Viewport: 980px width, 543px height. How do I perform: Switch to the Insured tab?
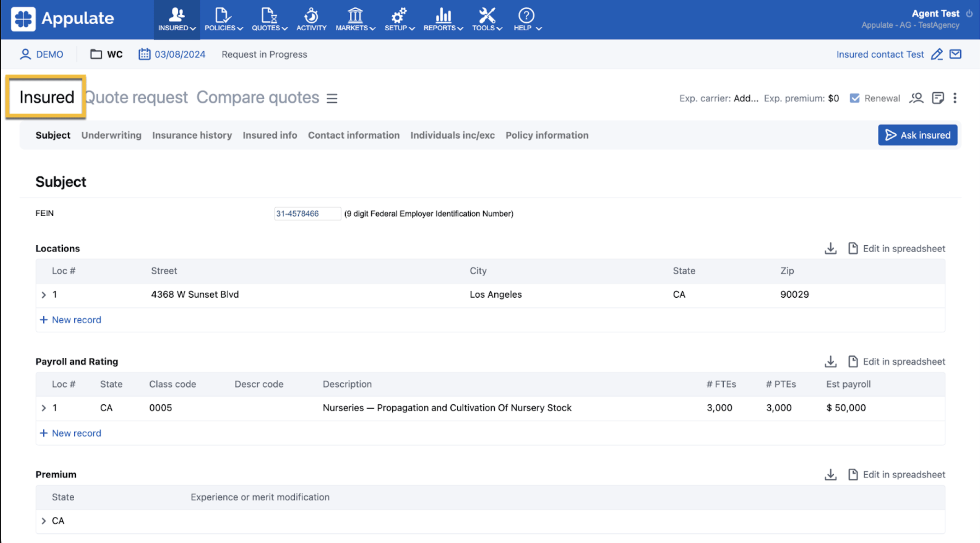[x=46, y=97]
